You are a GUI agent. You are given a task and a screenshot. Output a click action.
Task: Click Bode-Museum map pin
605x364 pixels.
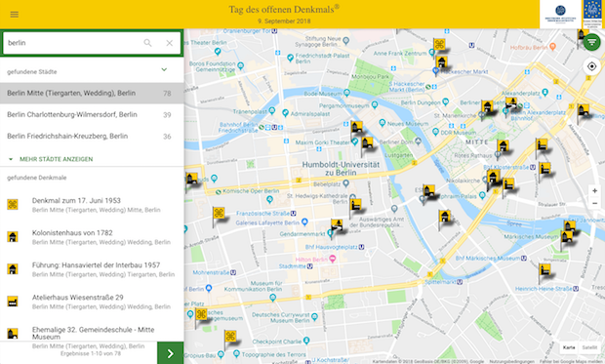click(346, 93)
